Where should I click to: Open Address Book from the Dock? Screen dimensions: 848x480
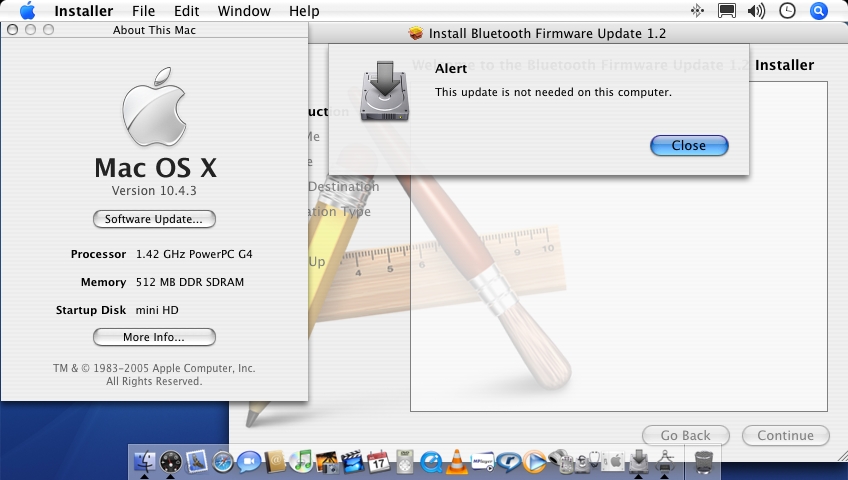point(275,462)
